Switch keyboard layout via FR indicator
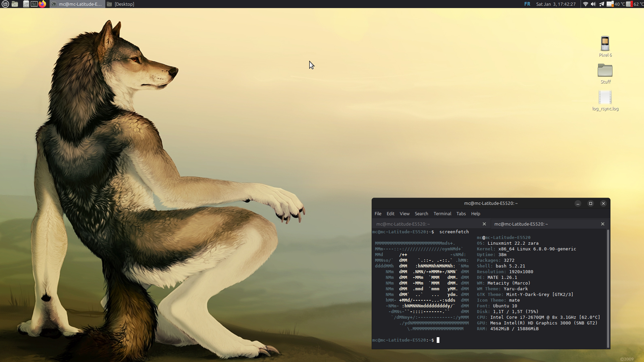 (527, 4)
